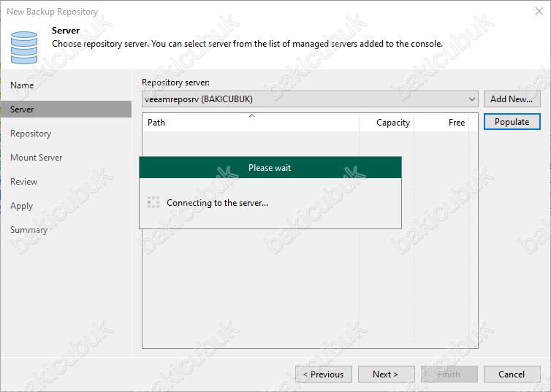Click the loading spinner icon in Please wait dialog
This screenshot has width=551, height=392.
(x=153, y=202)
